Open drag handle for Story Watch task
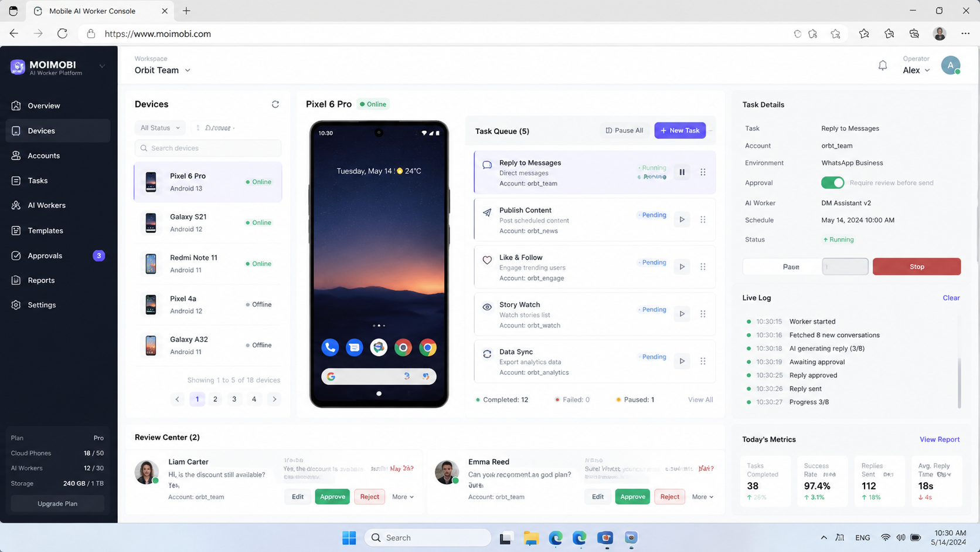Image resolution: width=980 pixels, height=552 pixels. pos(703,314)
